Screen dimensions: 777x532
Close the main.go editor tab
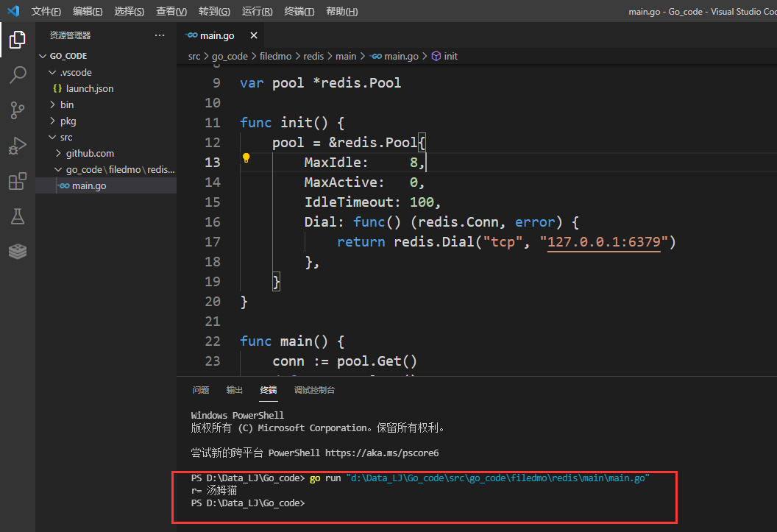(254, 35)
